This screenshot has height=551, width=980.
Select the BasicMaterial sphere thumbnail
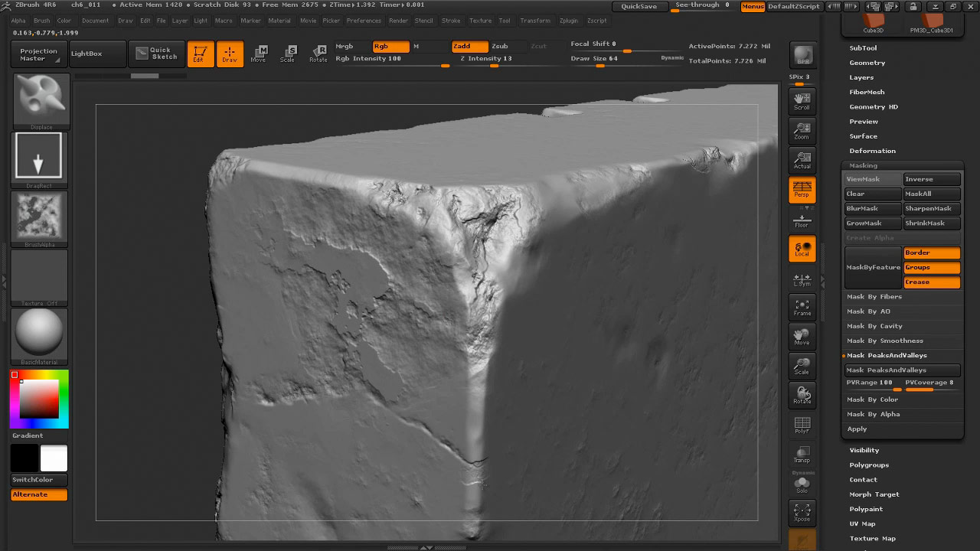click(x=40, y=334)
